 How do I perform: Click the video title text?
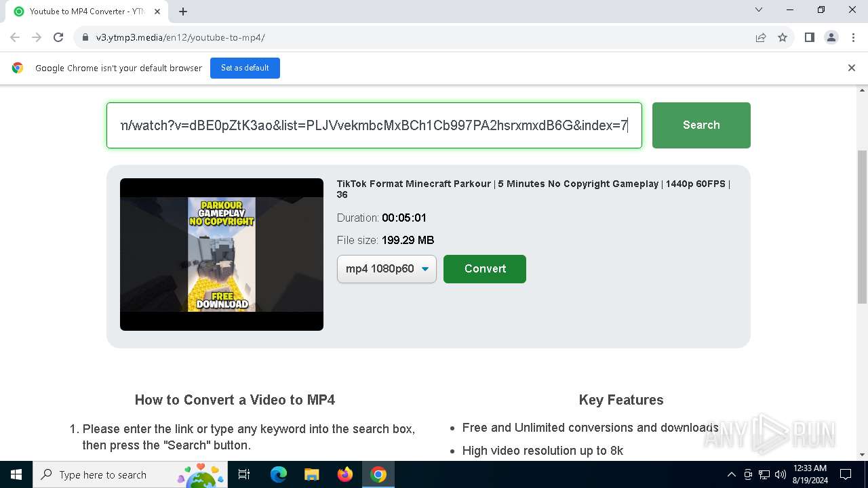(533, 189)
